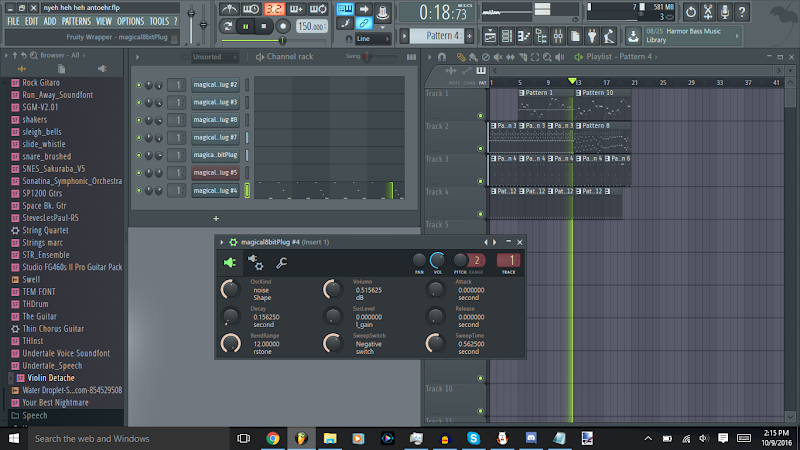Open the Mixer view icon
Viewport: 800px width, 450px height.
pyautogui.click(x=558, y=36)
